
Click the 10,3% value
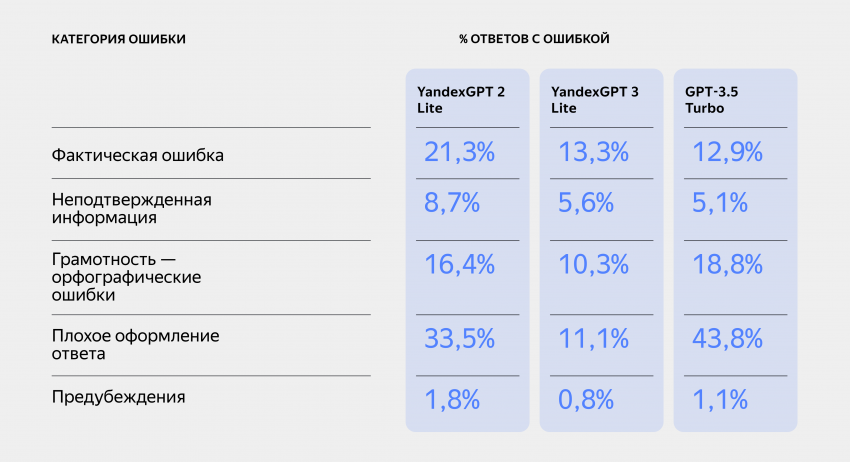(x=594, y=265)
